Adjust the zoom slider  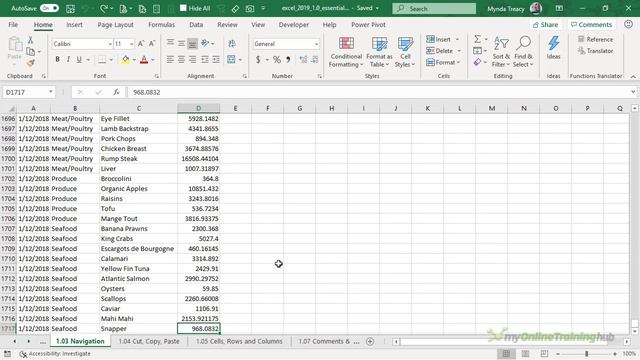586,353
